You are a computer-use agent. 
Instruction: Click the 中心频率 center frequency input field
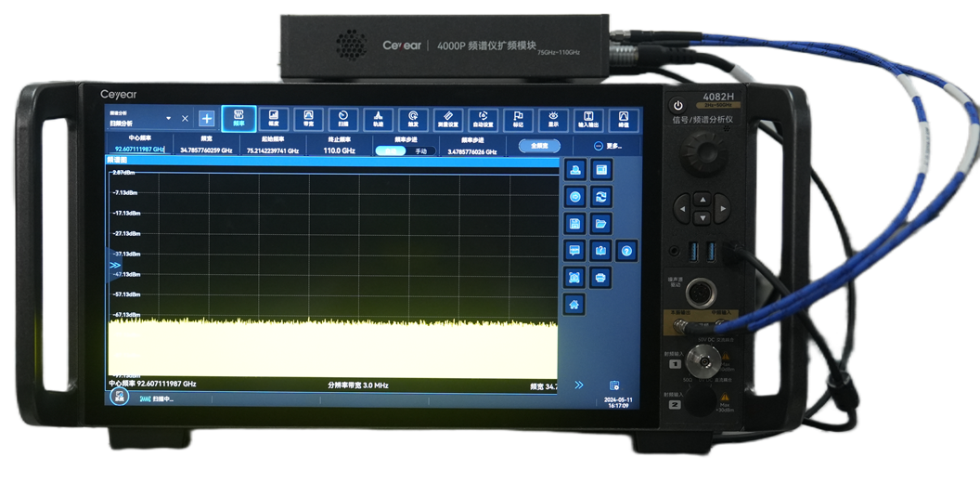point(138,150)
